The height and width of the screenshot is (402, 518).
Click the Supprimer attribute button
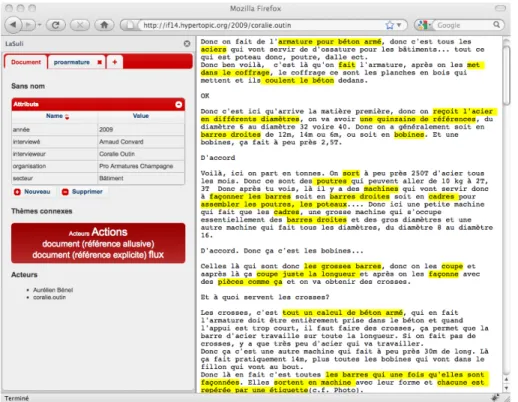[x=82, y=192]
